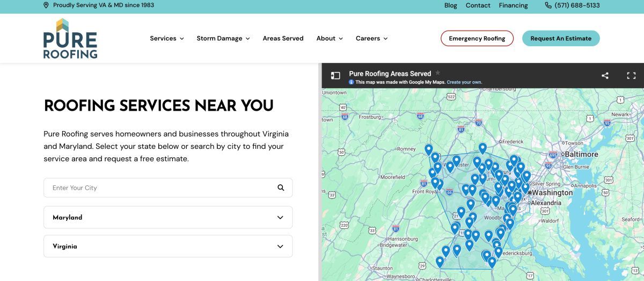Star the Pure Roofing Areas Served map
644x281 pixels.
click(438, 73)
